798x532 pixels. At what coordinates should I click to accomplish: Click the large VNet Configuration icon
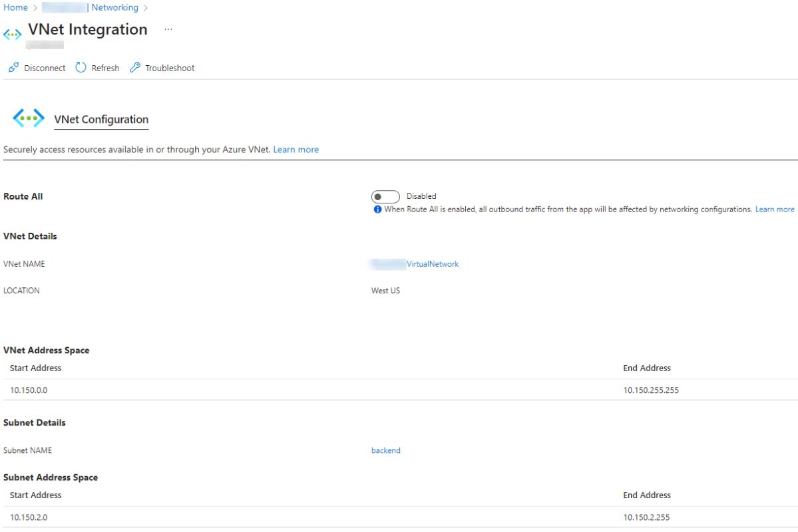tap(29, 118)
